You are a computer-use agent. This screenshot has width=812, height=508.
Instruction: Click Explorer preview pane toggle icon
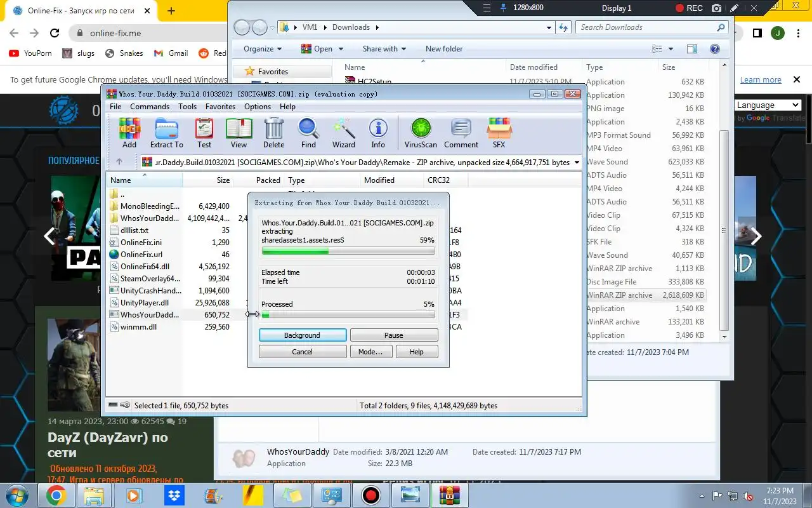tap(692, 49)
